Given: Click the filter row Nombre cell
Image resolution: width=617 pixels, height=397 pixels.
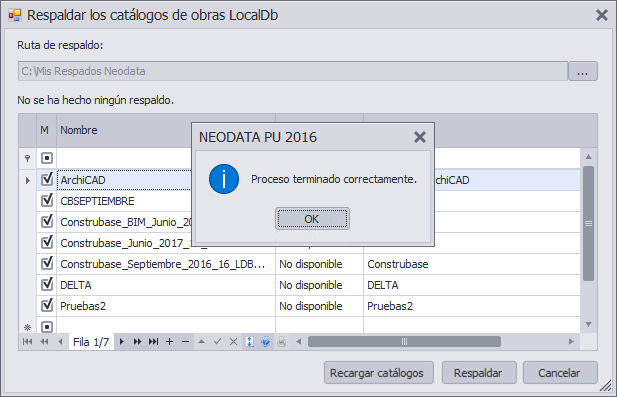Looking at the screenshot, I should pyautogui.click(x=124, y=158).
